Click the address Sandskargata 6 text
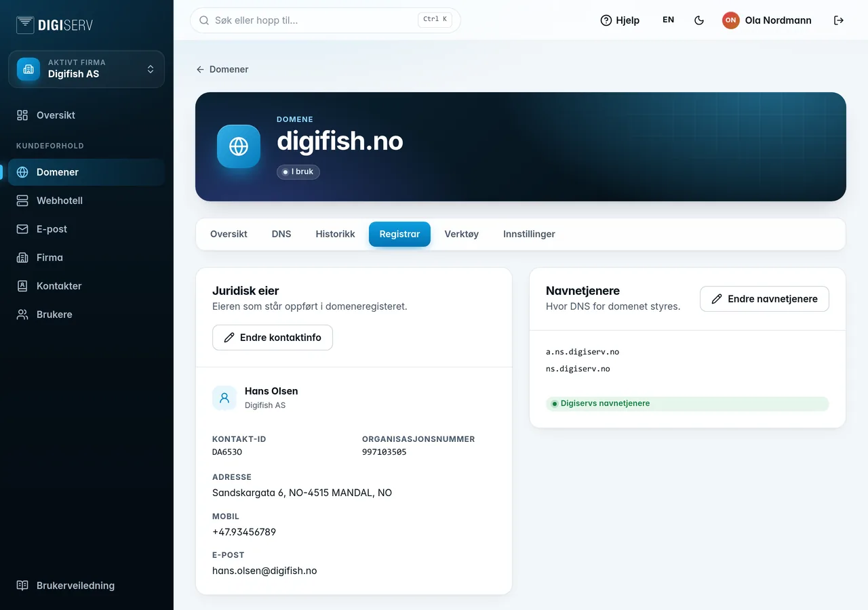This screenshot has width=868, height=610. [x=302, y=493]
